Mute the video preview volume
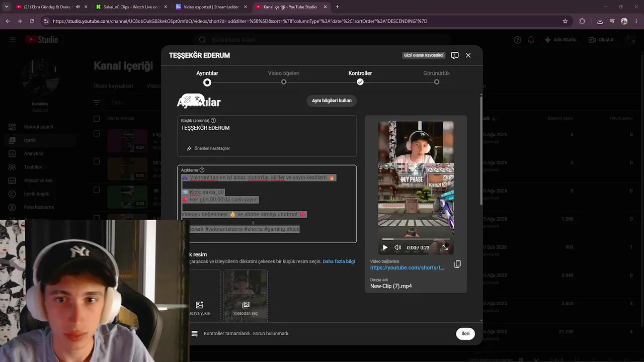 (x=397, y=247)
